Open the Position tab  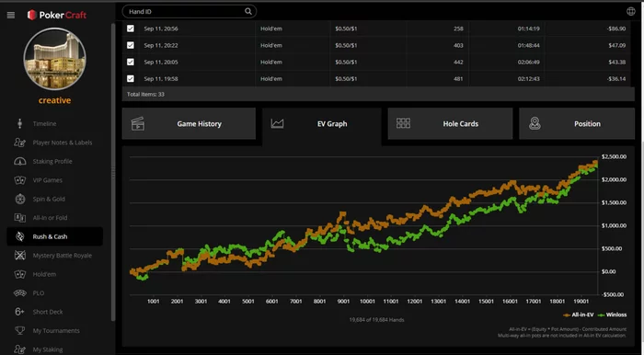pos(577,123)
